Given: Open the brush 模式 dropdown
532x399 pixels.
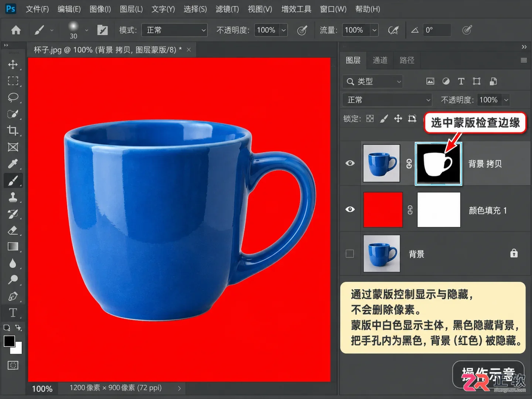Looking at the screenshot, I should point(174,30).
